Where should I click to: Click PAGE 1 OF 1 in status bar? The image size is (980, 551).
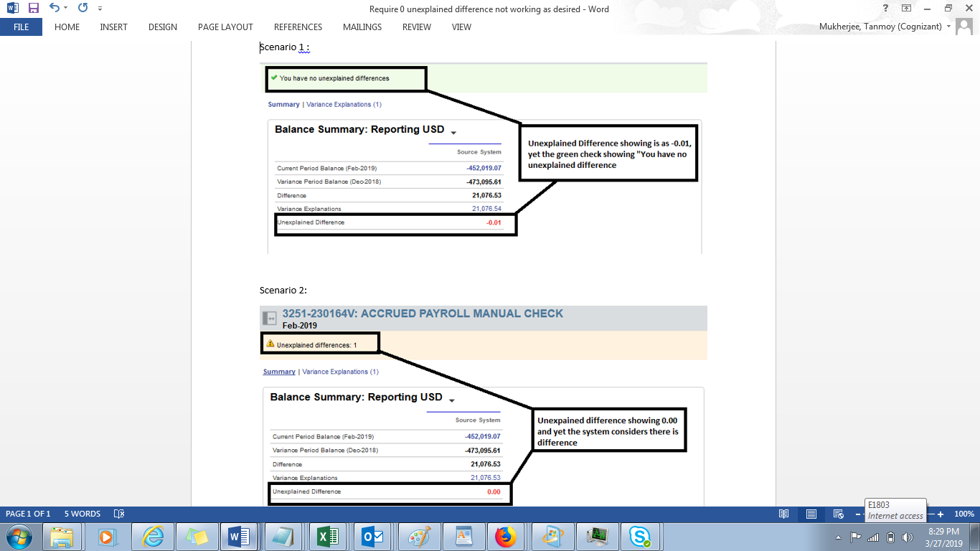coord(28,514)
